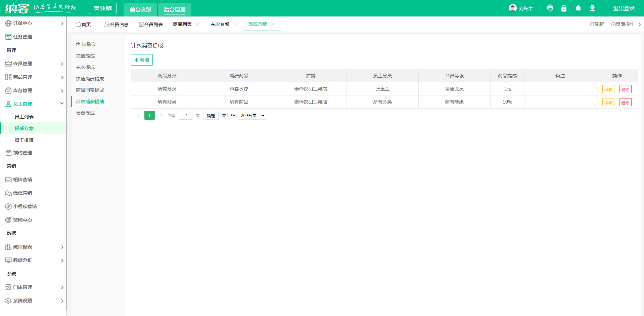The height and width of the screenshot is (316, 644).
Task: Open the 20 条/页 page size dropdown
Action: (252, 115)
